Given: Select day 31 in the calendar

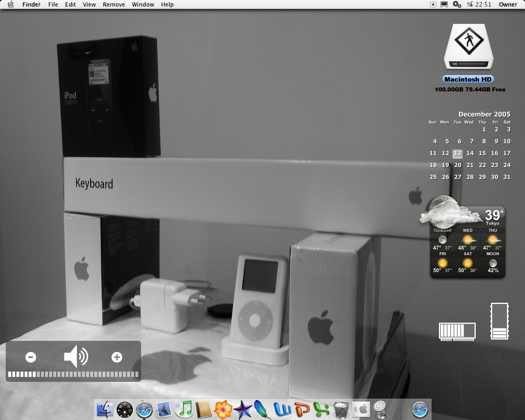Looking at the screenshot, I should [507, 177].
